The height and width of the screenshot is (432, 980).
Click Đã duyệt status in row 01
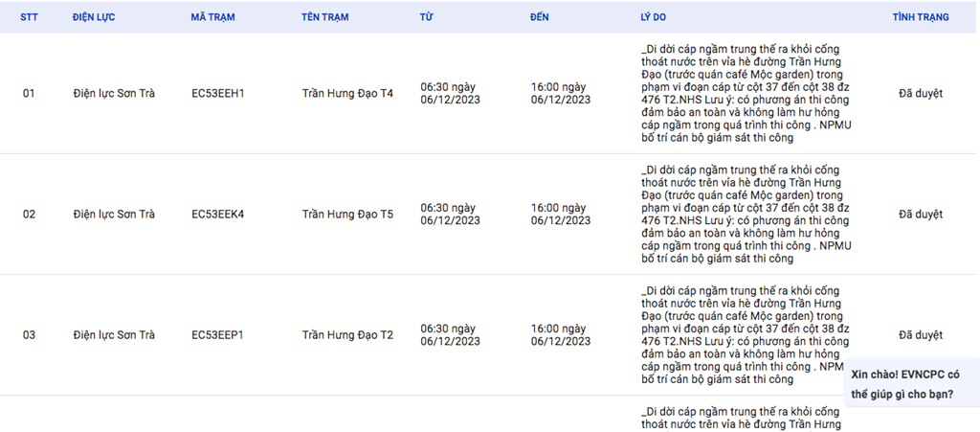pyautogui.click(x=921, y=94)
